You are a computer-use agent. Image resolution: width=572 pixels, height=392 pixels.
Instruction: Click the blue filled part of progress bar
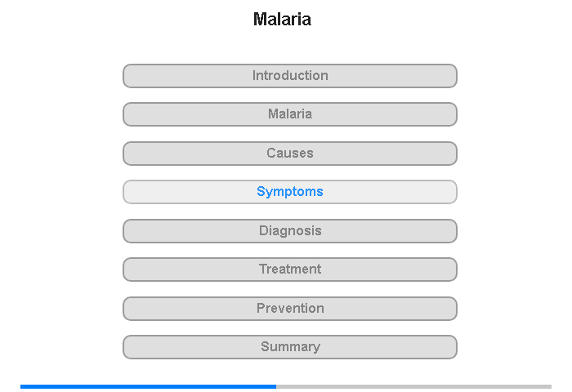(148, 386)
